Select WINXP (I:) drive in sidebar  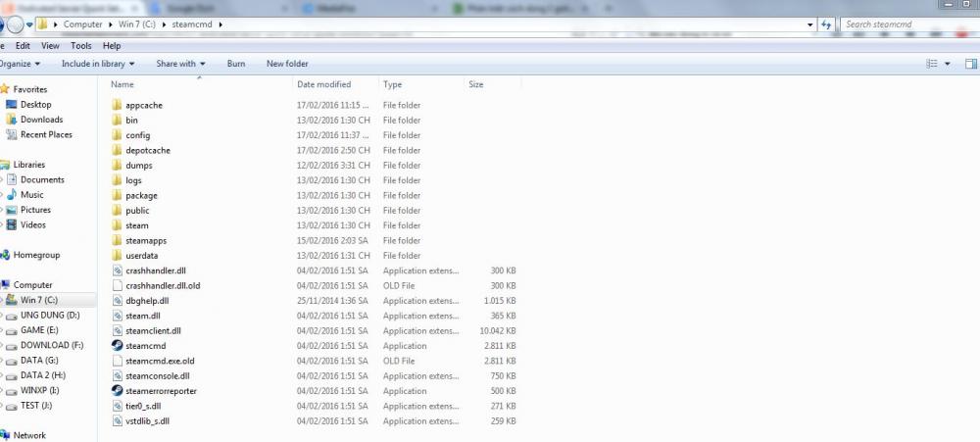click(x=41, y=390)
